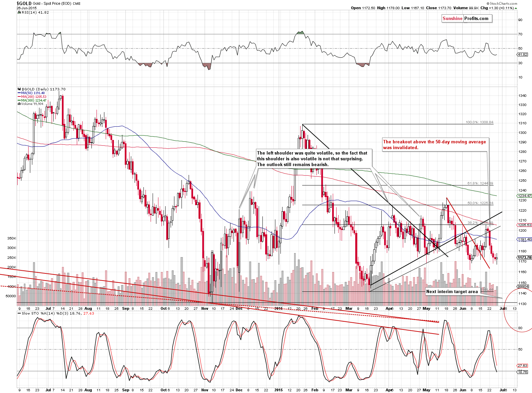
Task: Click the 27.63 stochastic value tag
Action: [522, 365]
